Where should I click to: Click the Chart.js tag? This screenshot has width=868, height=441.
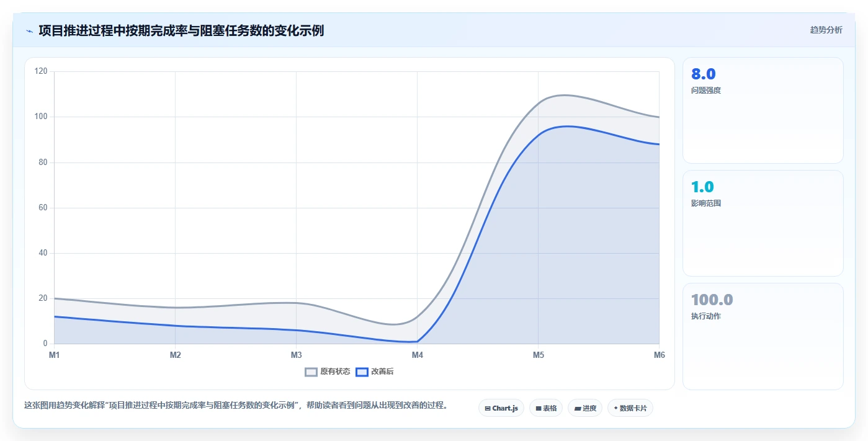pyautogui.click(x=501, y=408)
